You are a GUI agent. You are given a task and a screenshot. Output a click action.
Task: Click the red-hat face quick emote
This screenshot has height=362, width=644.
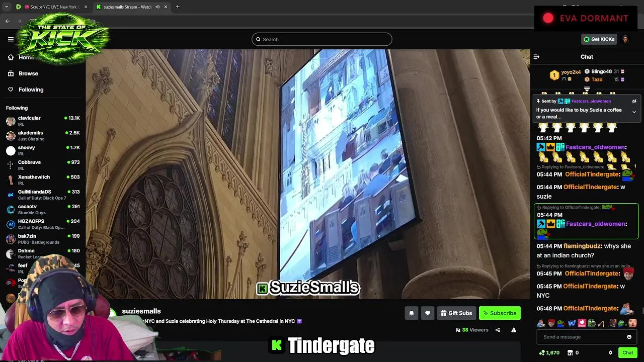(x=551, y=323)
